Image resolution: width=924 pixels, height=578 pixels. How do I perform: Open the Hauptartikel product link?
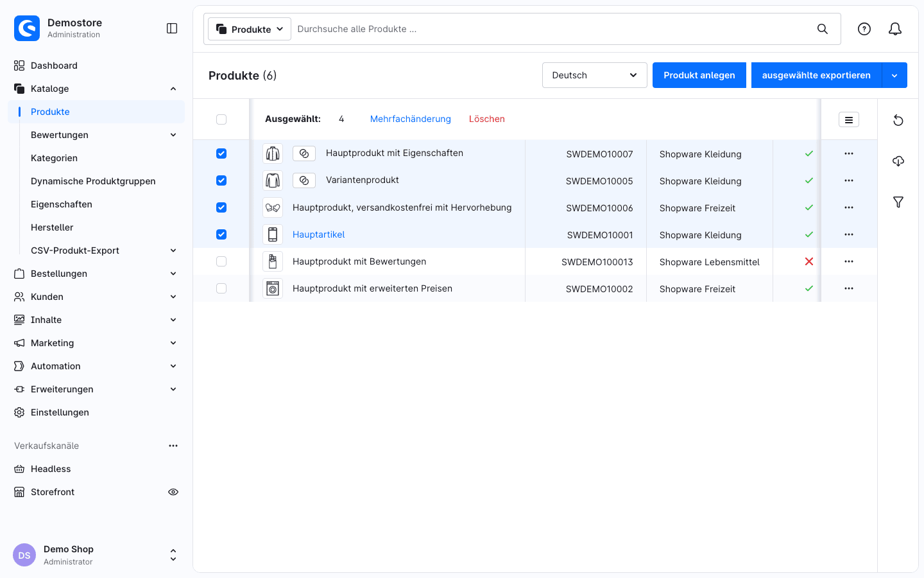pos(319,234)
